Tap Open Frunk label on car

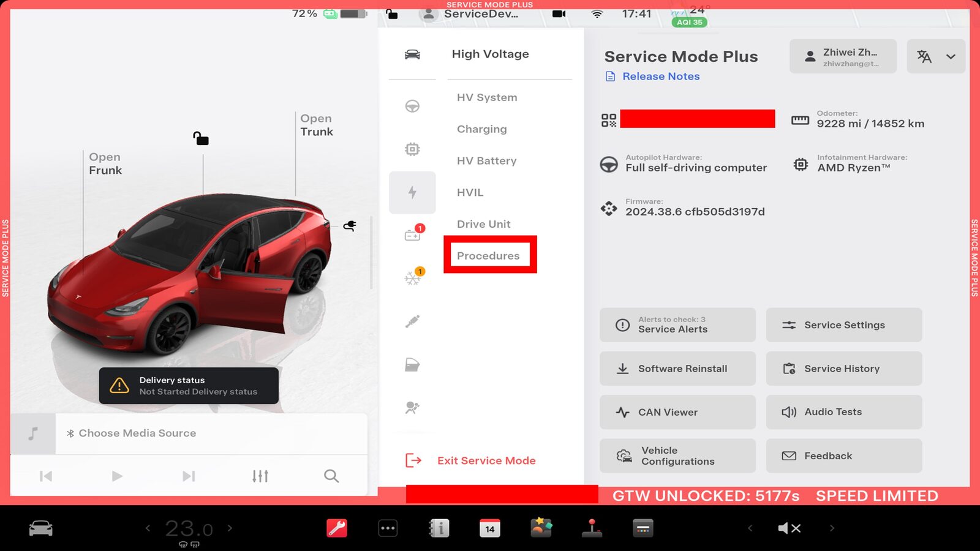click(x=105, y=163)
